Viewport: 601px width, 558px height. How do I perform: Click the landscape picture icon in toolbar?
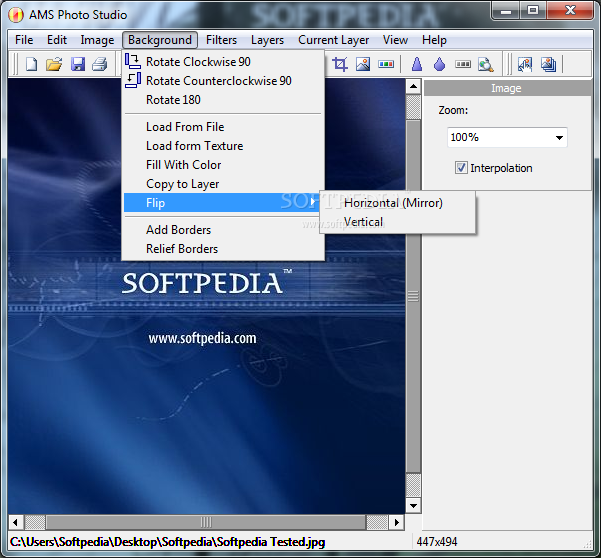pyautogui.click(x=363, y=64)
